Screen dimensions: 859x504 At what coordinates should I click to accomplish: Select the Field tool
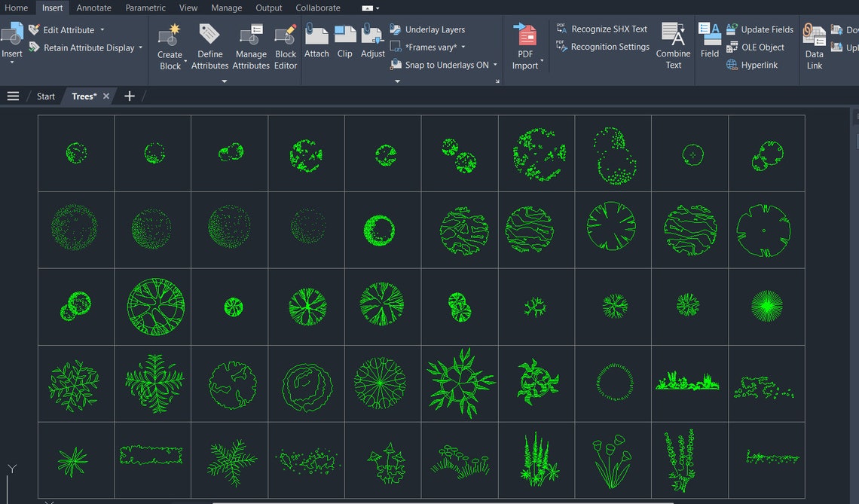tap(709, 43)
